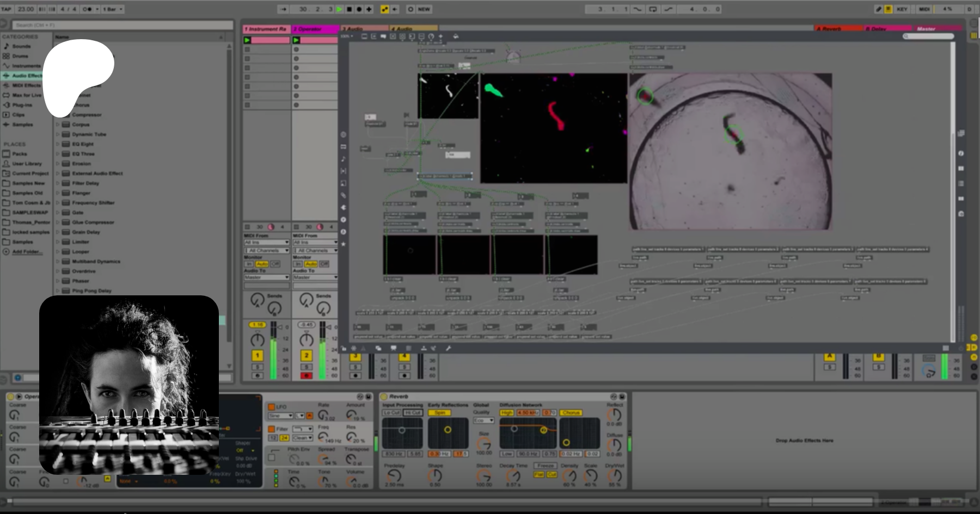Open Reverb Quality Eco dropdown
The image size is (980, 514).
pos(483,420)
